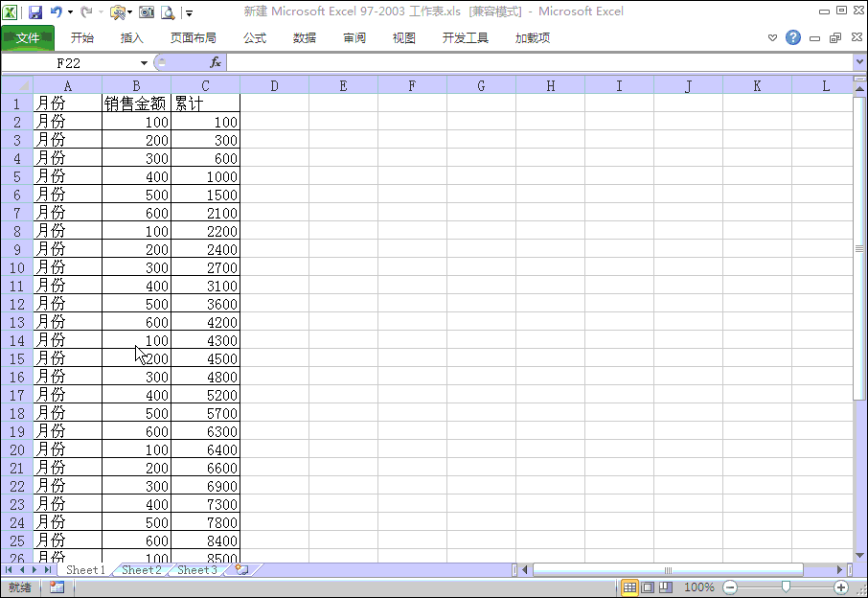Click cell containing 8400
Viewport: 868px width, 598px height.
pos(205,540)
